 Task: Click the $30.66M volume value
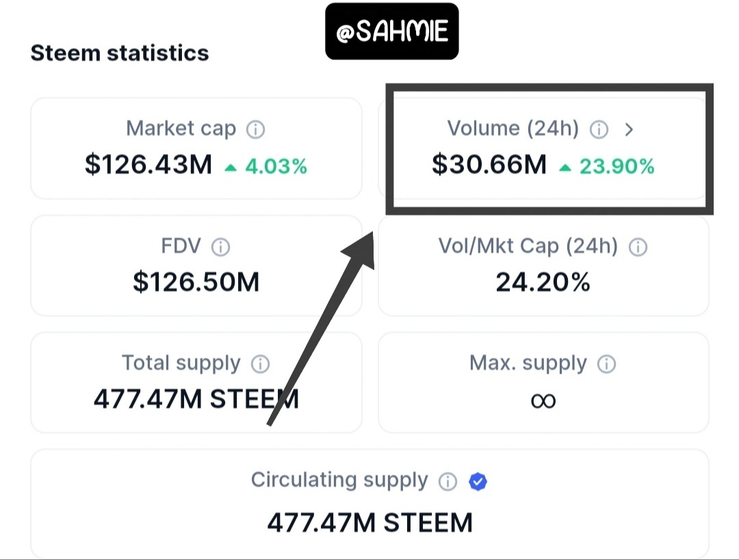click(x=489, y=165)
